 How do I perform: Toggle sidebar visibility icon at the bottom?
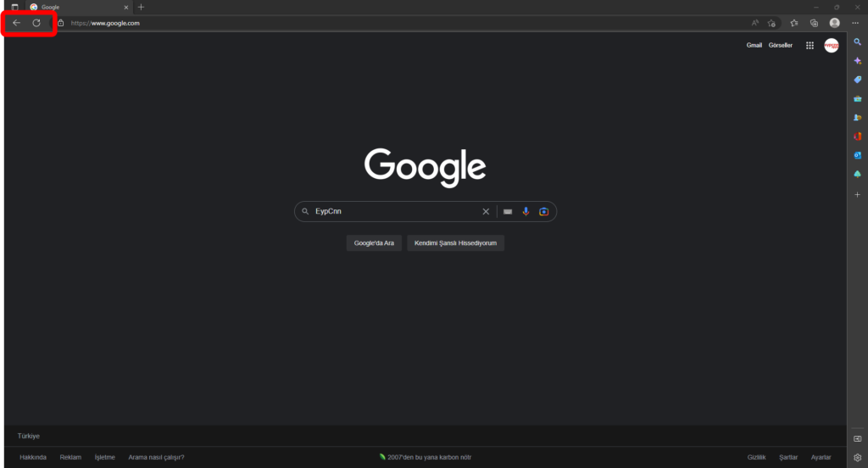point(858,438)
